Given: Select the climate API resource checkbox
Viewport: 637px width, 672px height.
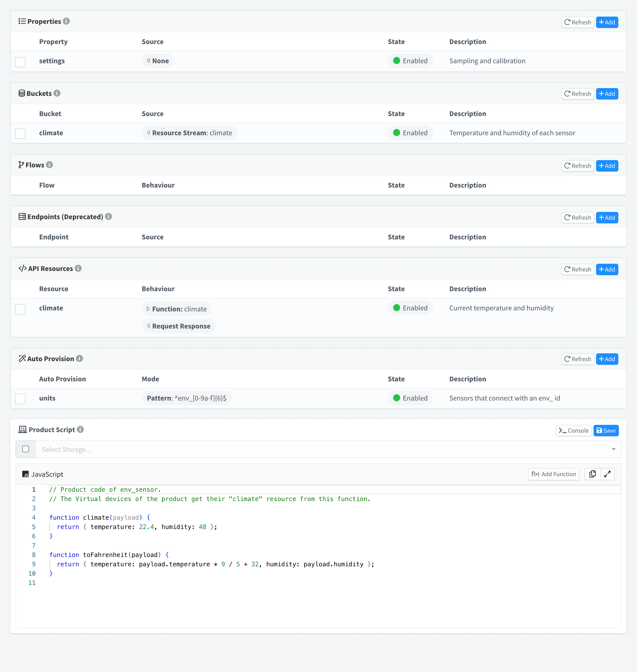Looking at the screenshot, I should click(20, 309).
